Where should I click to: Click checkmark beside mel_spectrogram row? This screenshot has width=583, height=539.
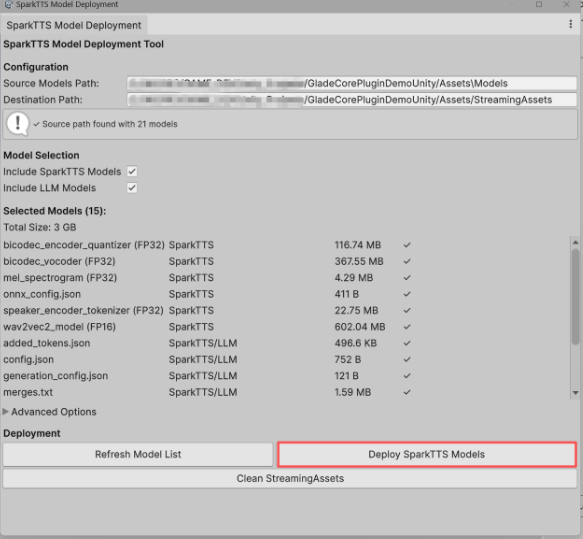click(x=407, y=278)
